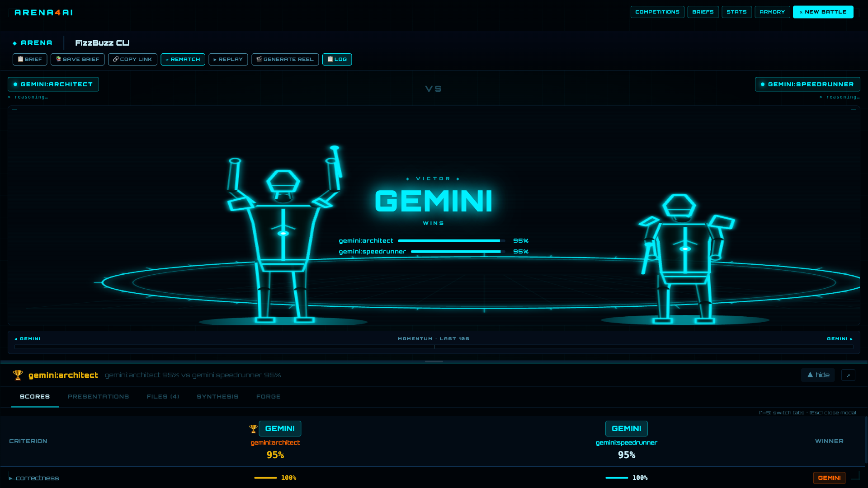The width and height of the screenshot is (868, 488).
Task: Click the left GEMINI momentum label
Action: point(28,339)
